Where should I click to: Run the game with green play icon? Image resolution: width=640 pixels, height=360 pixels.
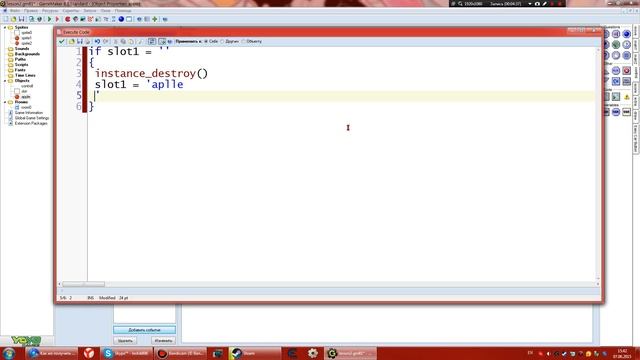[49, 19]
